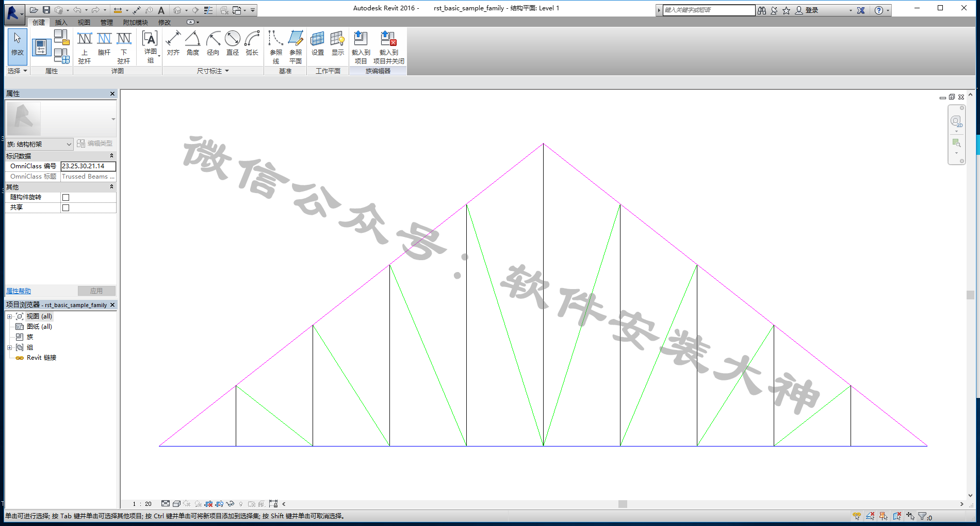Click the 1 : 20 view scale
980x526 pixels.
click(142, 504)
